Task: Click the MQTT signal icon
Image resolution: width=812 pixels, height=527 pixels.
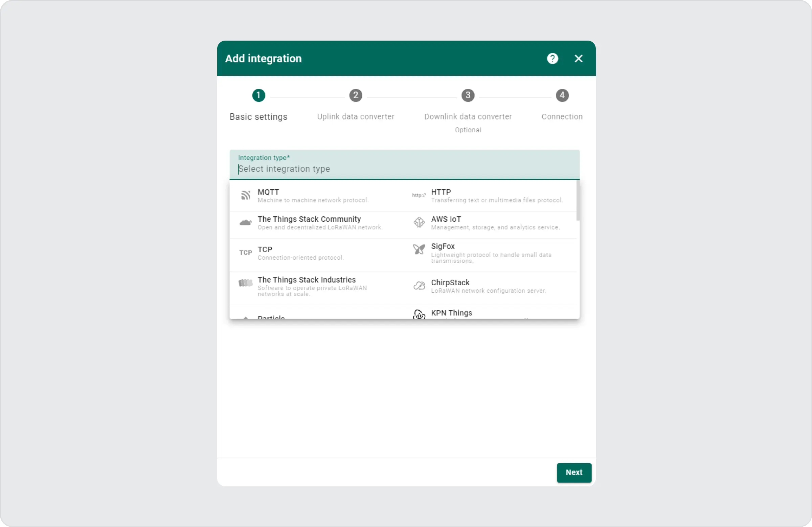Action: [245, 195]
